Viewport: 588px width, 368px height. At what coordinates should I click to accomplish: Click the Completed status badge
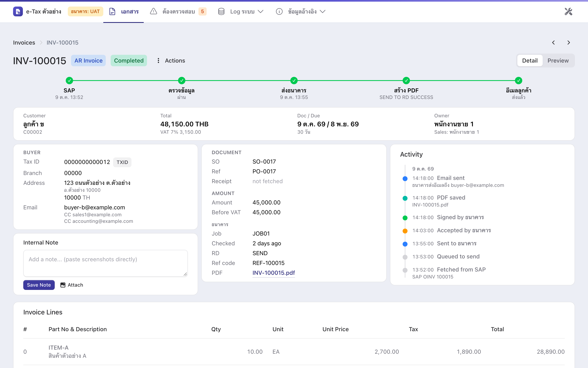[x=129, y=61]
